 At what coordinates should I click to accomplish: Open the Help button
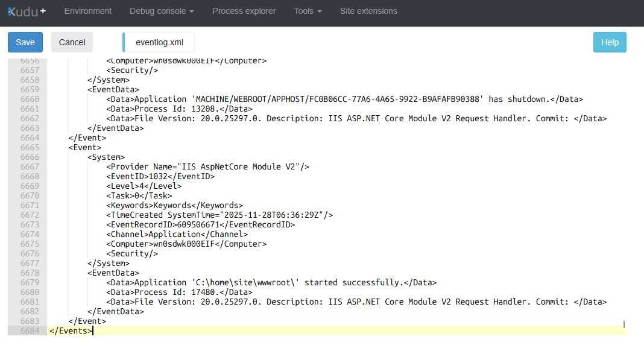pyautogui.click(x=610, y=42)
